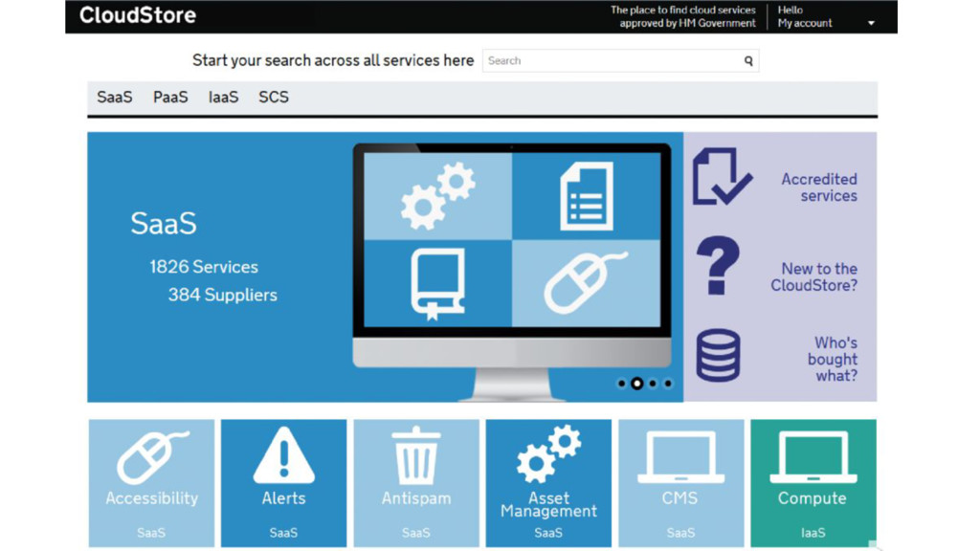Open New to the CloudStore link
Screen dimensions: 980x551
tap(813, 276)
